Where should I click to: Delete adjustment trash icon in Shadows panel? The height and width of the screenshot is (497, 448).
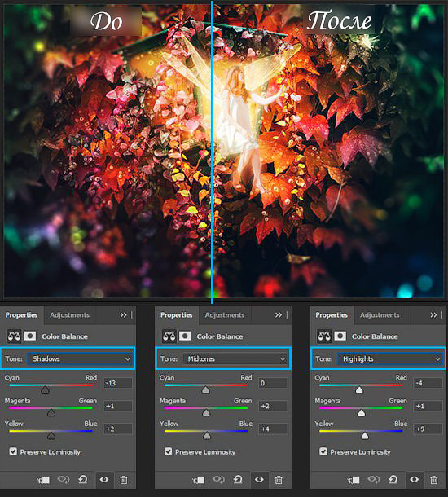pyautogui.click(x=124, y=480)
